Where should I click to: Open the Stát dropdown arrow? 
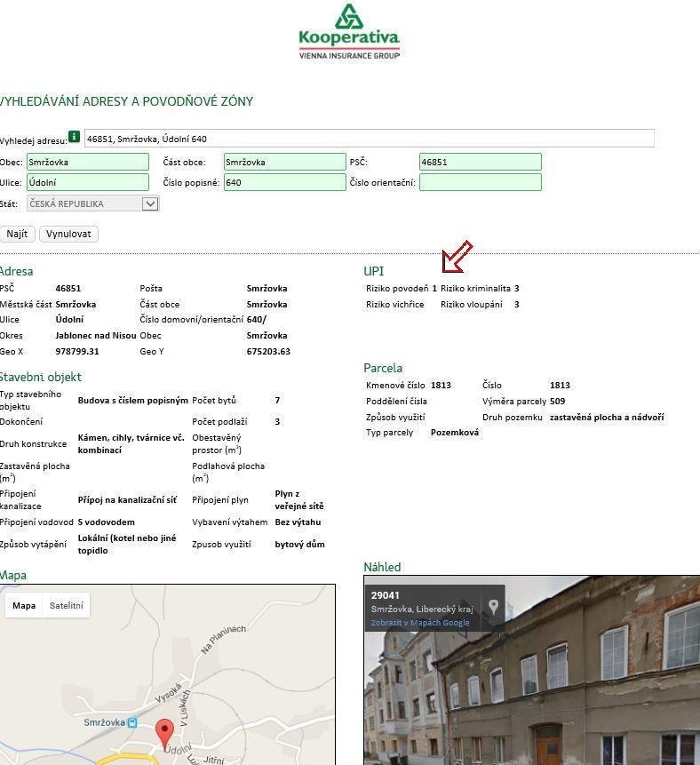point(150,203)
